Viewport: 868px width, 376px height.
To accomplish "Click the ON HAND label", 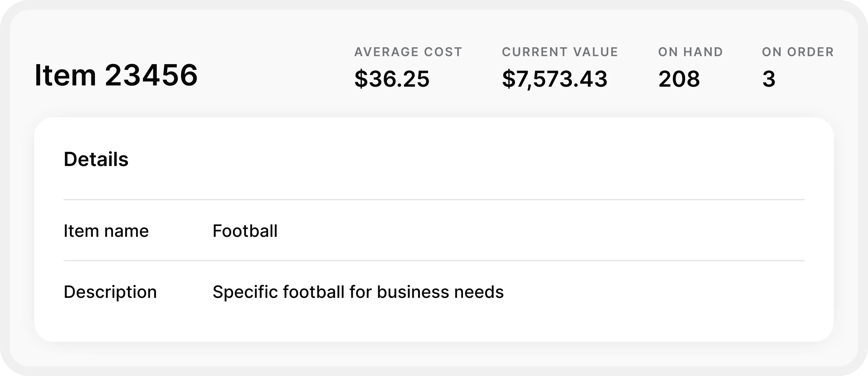I will [x=691, y=52].
